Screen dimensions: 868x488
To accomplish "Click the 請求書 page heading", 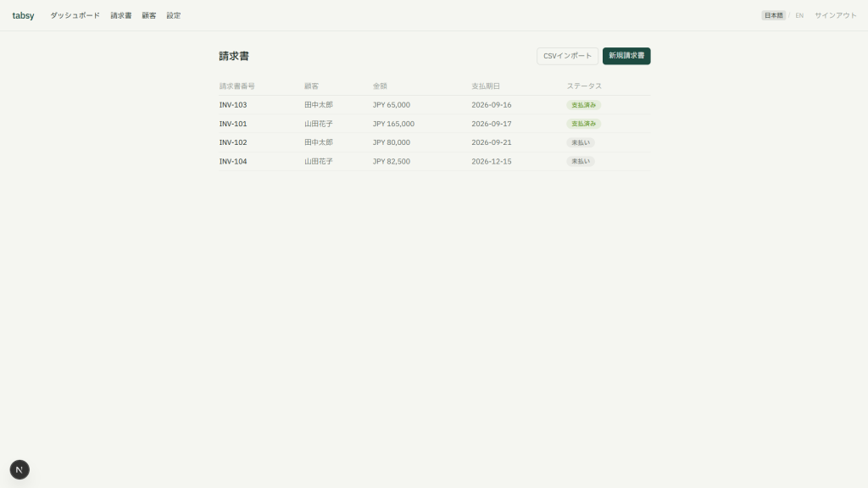I will click(x=234, y=56).
